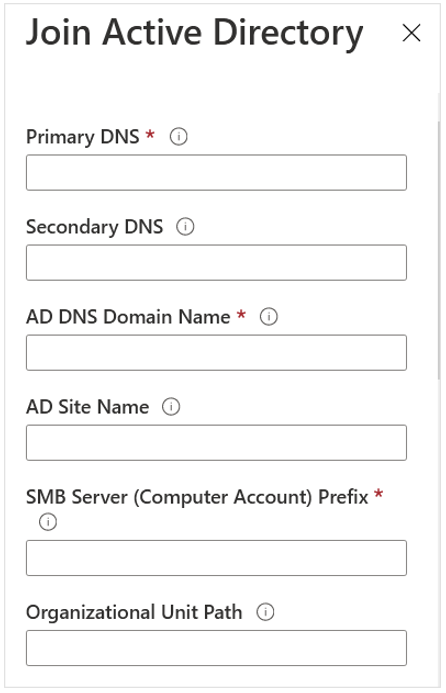Image resolution: width=446 pixels, height=693 pixels.
Task: Open the AD DNS Domain Name info icon
Action: click(269, 317)
